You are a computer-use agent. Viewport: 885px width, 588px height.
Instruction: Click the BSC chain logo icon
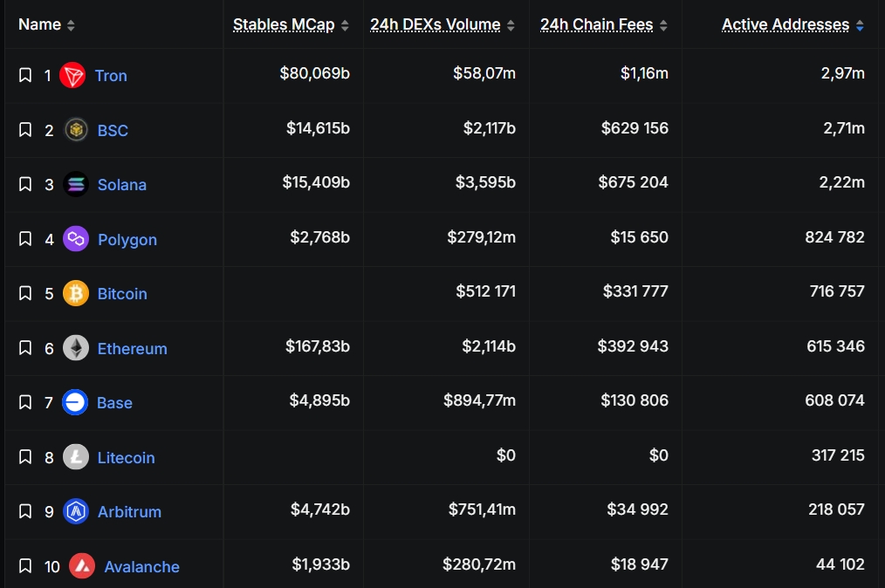click(x=76, y=130)
